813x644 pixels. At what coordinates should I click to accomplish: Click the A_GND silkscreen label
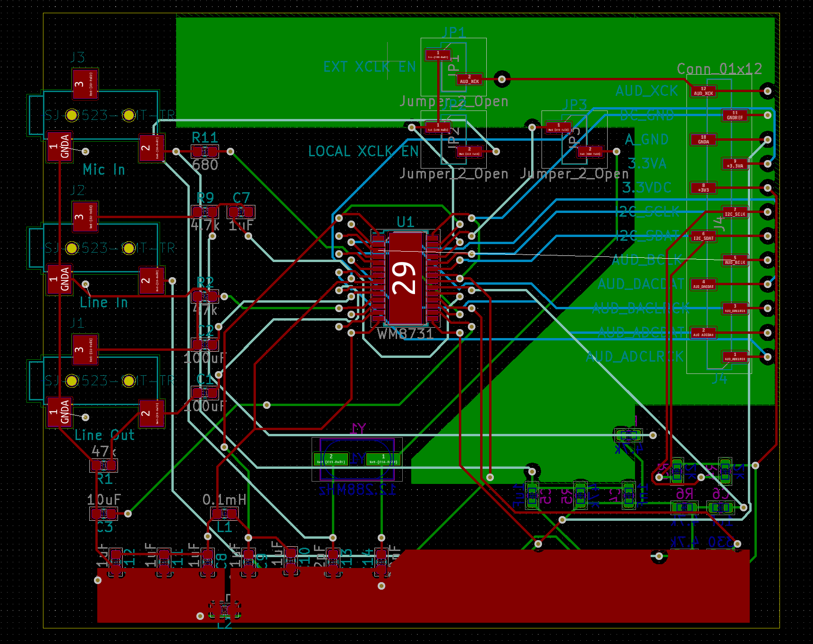(x=647, y=140)
